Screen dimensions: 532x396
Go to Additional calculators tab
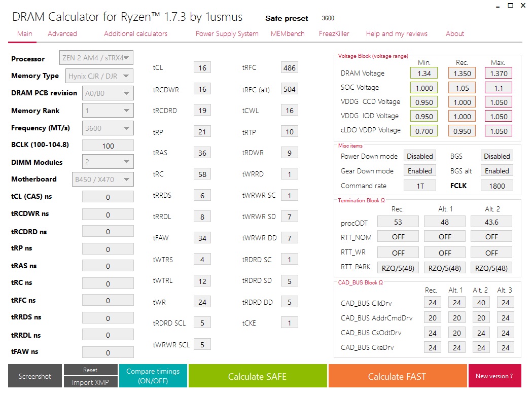[136, 33]
